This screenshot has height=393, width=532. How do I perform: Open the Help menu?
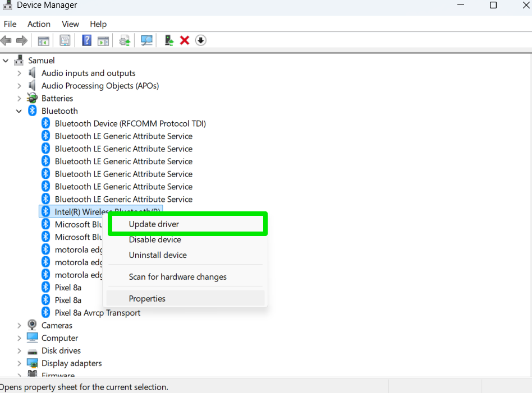98,24
